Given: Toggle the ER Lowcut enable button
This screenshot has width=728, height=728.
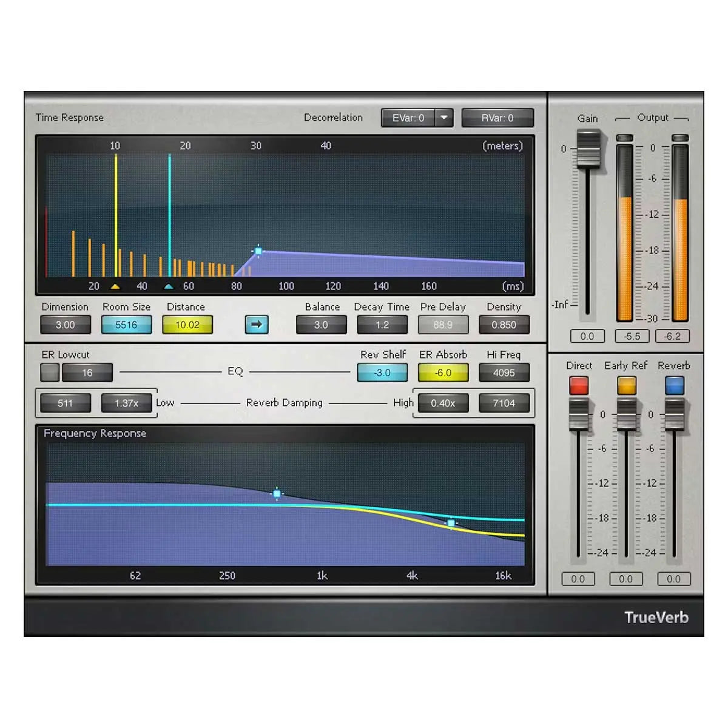Looking at the screenshot, I should click(x=50, y=372).
